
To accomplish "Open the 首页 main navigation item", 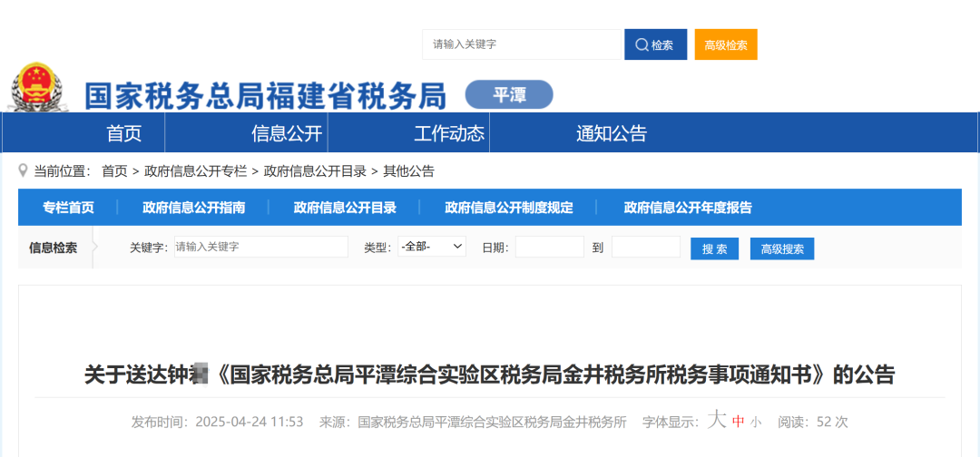I will 124,133.
